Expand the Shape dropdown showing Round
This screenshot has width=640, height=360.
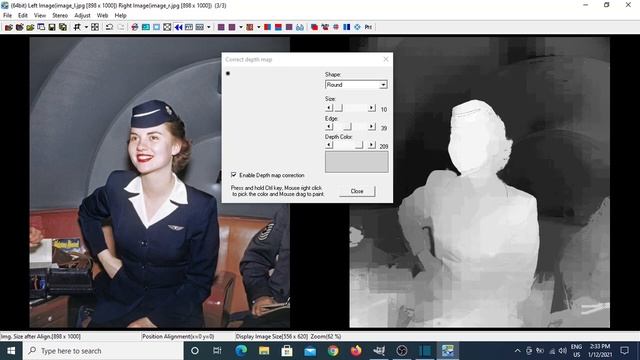pos(383,85)
